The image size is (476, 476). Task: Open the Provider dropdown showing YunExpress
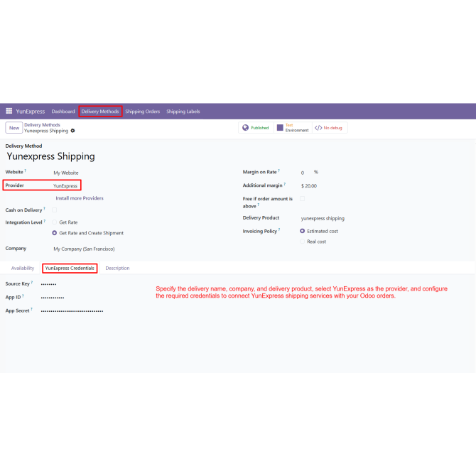65,186
